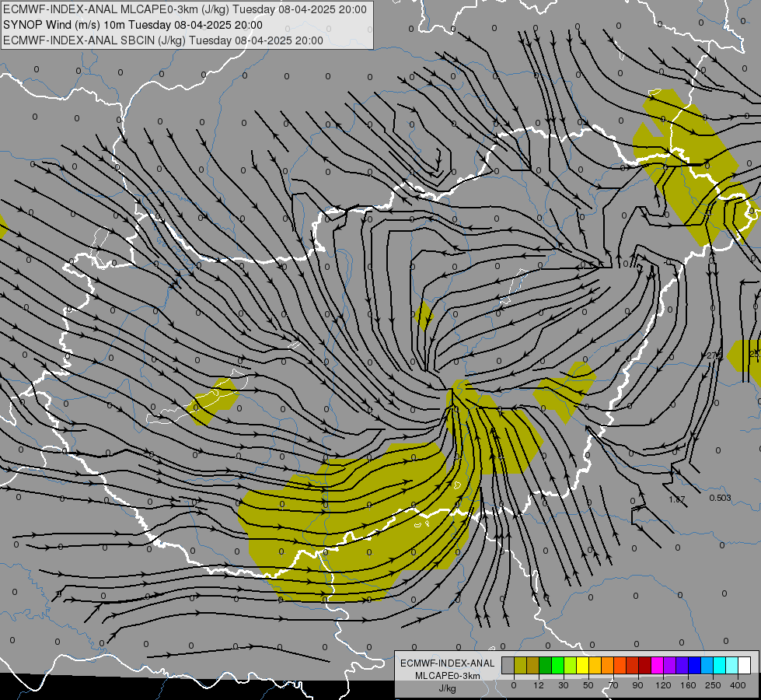Choose the orange legend swatch before 70
Viewport: 761px width, 700px height.
tap(608, 665)
